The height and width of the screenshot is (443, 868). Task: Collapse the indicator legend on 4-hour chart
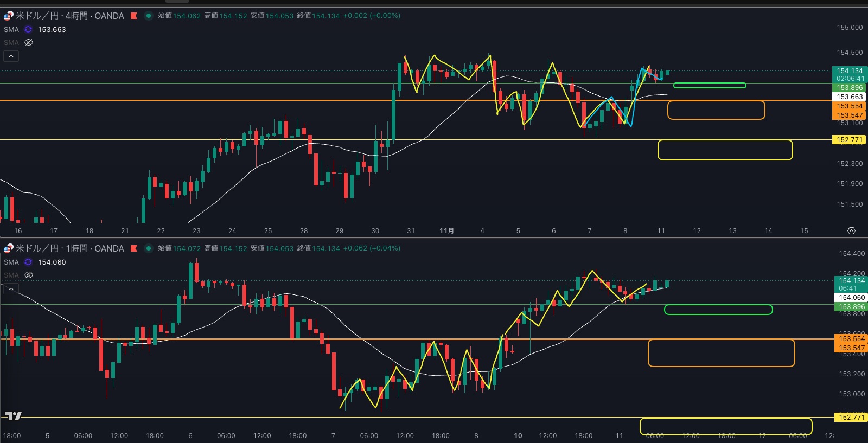[11, 56]
